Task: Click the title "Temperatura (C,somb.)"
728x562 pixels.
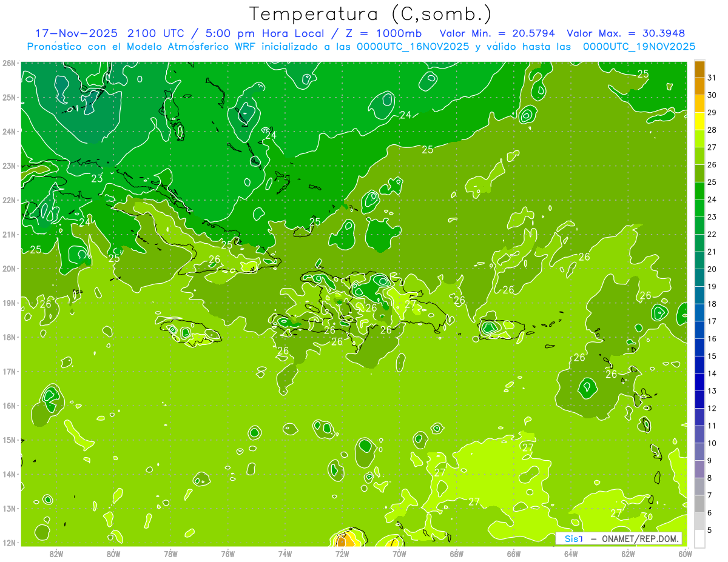Action: click(x=371, y=15)
